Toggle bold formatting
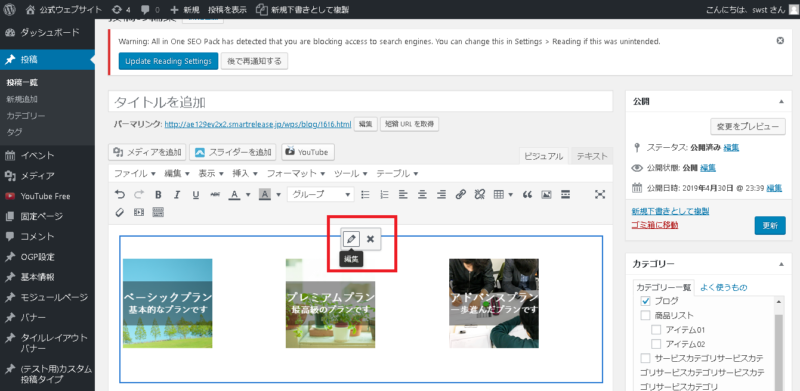 pyautogui.click(x=158, y=194)
